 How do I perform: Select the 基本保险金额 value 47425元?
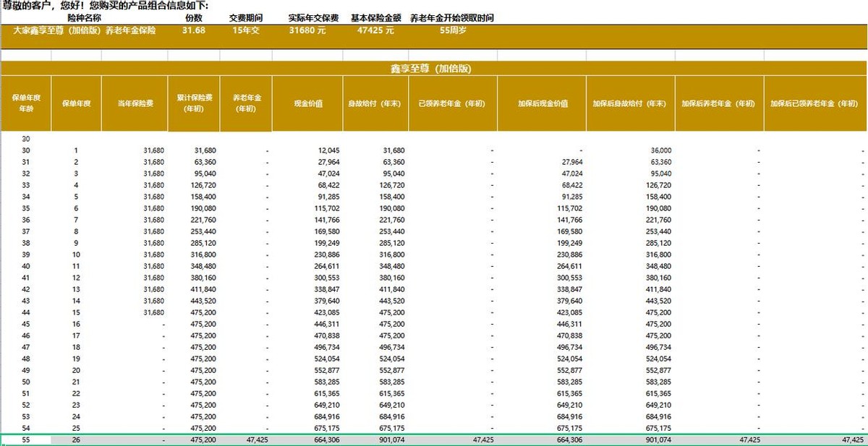[x=370, y=30]
